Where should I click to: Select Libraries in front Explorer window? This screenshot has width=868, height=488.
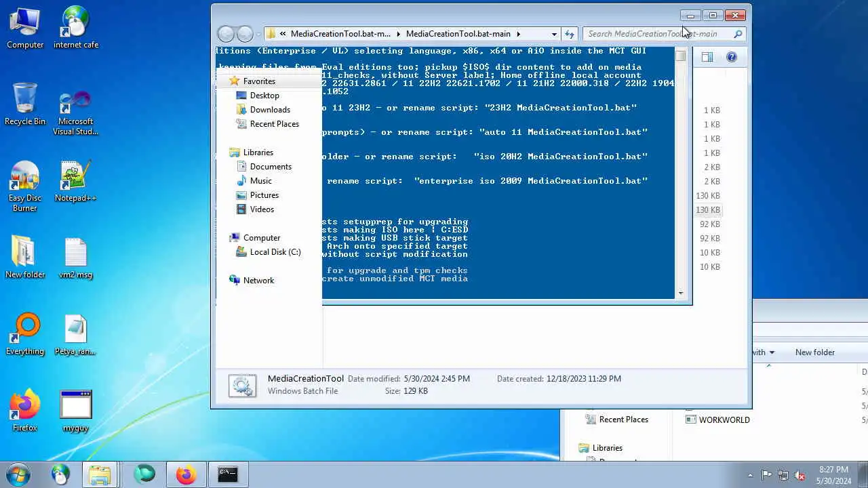pyautogui.click(x=258, y=152)
